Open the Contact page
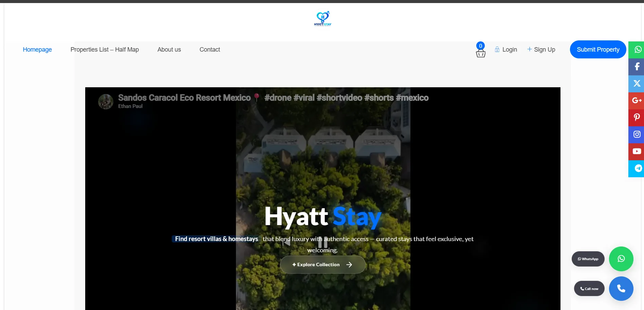This screenshot has height=310, width=644. coord(210,50)
